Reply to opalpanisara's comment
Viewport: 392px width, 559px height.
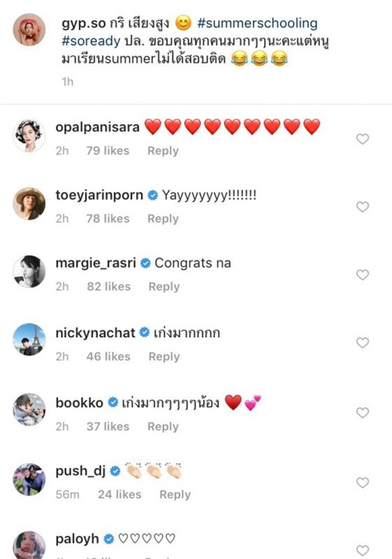coord(163,151)
